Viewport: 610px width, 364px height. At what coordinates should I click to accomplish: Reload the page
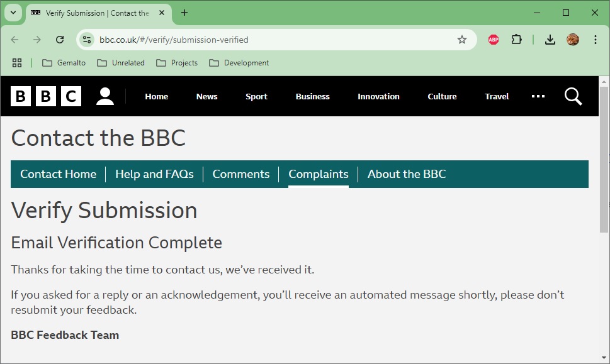pyautogui.click(x=60, y=40)
